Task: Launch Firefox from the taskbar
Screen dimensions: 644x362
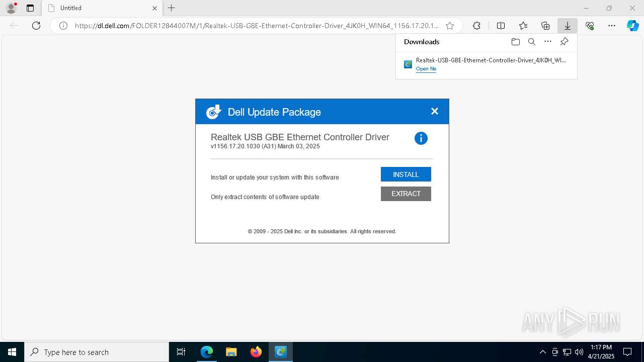Action: click(256, 352)
